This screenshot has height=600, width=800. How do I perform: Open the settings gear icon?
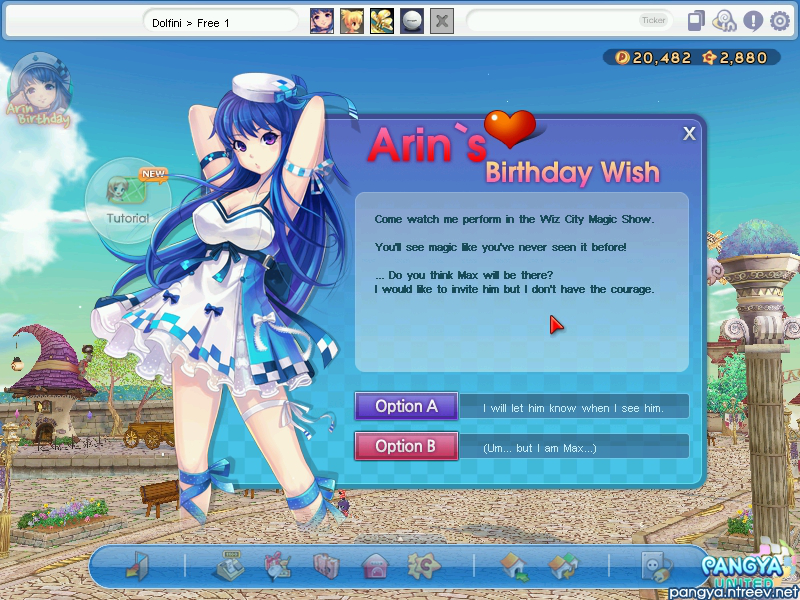780,21
